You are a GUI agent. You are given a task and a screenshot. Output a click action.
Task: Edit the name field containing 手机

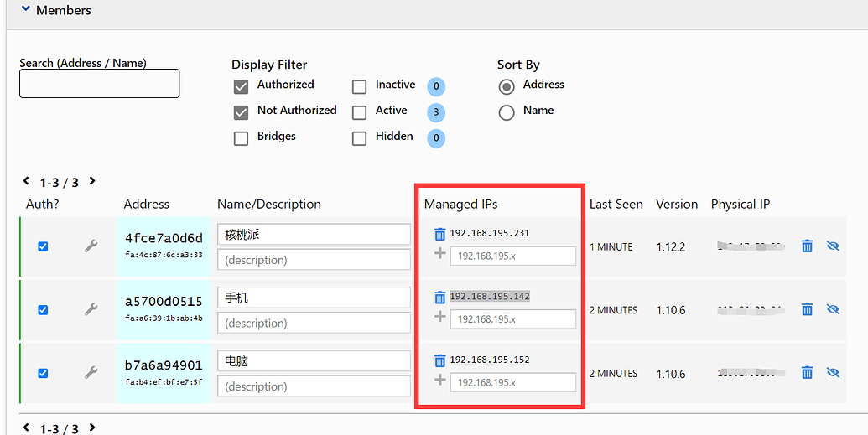point(313,298)
